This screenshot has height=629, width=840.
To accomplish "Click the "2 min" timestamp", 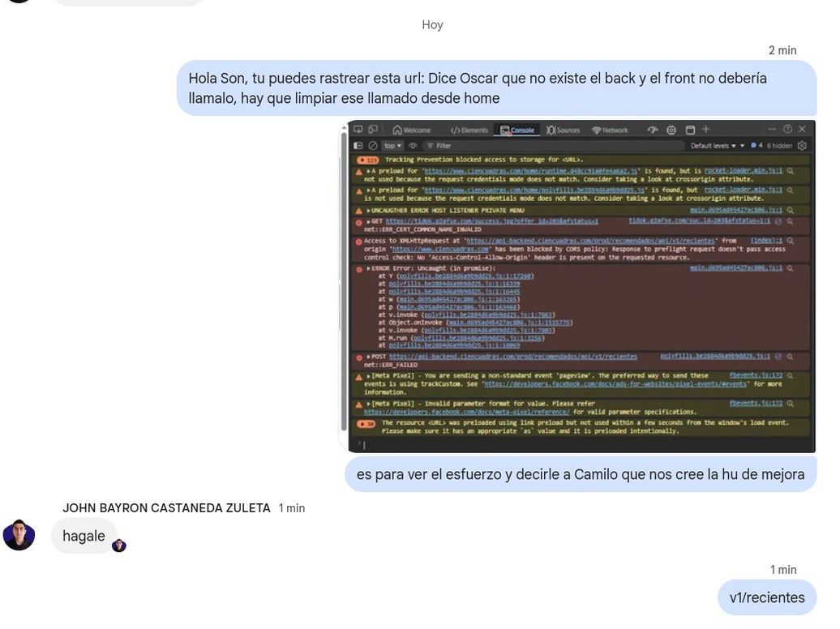I will pos(782,50).
